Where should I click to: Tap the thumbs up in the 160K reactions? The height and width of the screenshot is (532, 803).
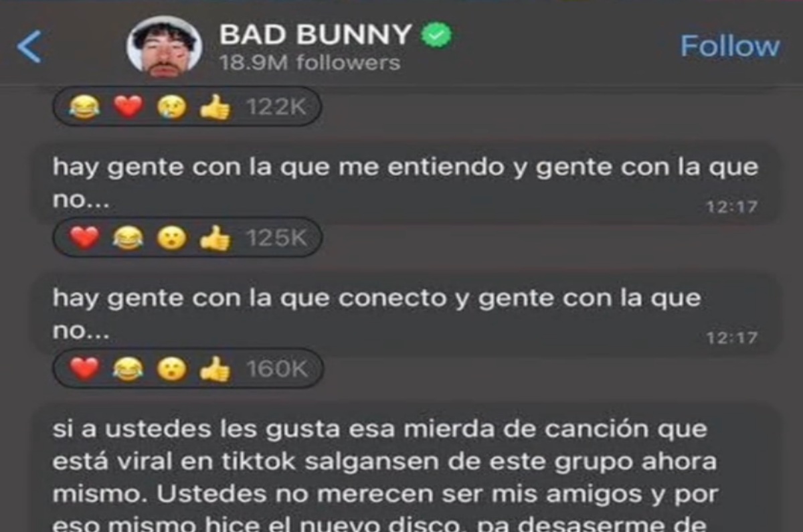point(215,369)
